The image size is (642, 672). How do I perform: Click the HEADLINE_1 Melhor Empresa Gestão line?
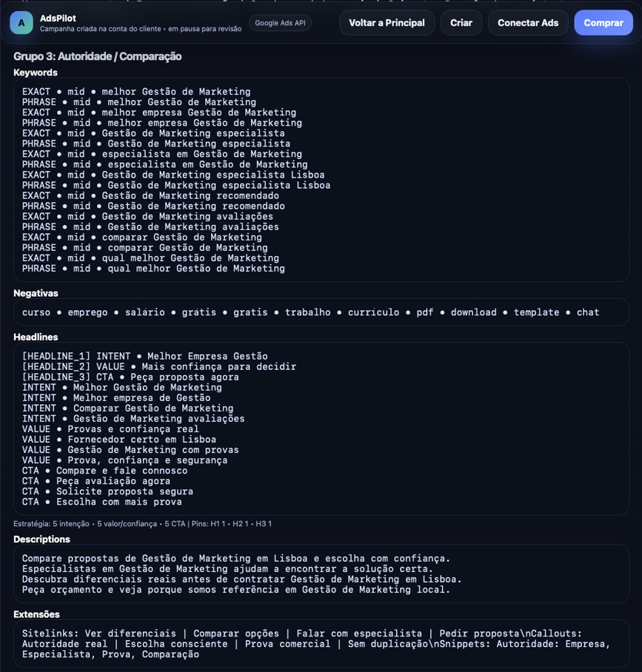tap(145, 356)
